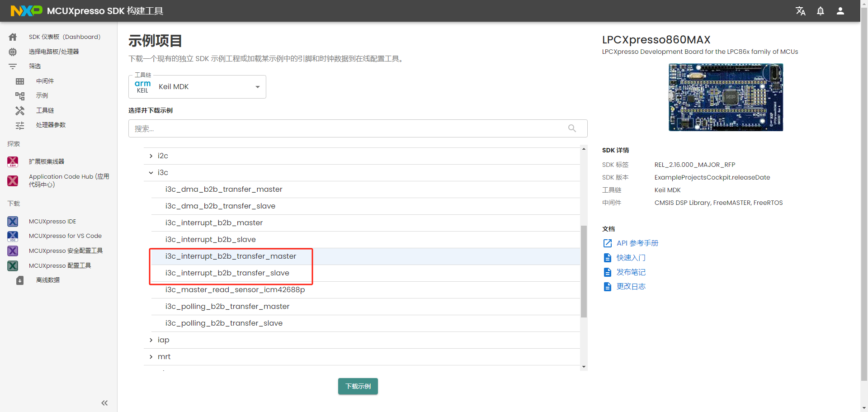868x412 pixels.
Task: Open the user account icon
Action: coord(840,11)
